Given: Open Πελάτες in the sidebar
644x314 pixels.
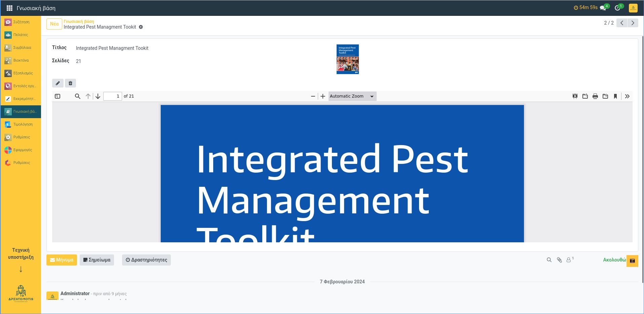Looking at the screenshot, I should [21, 35].
